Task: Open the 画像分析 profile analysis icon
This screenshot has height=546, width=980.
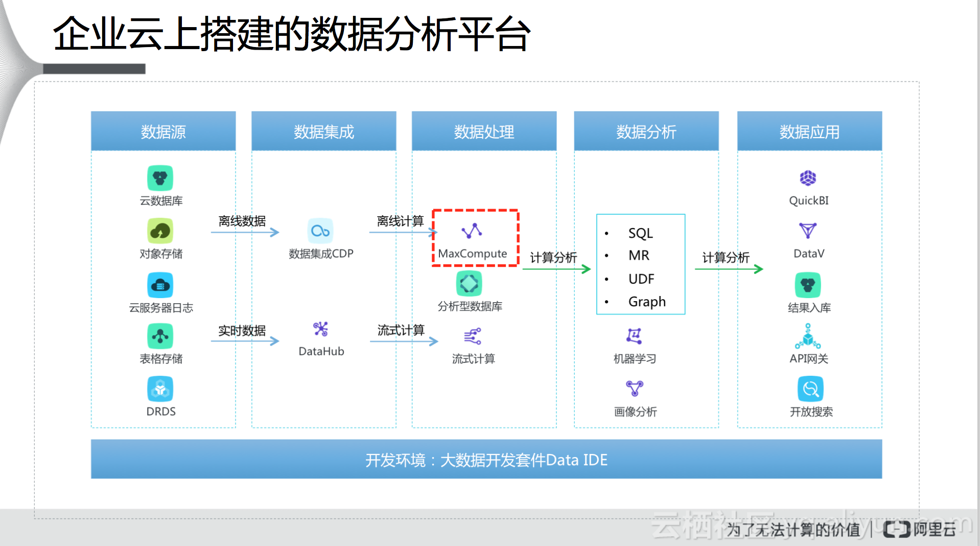Action: tap(634, 389)
